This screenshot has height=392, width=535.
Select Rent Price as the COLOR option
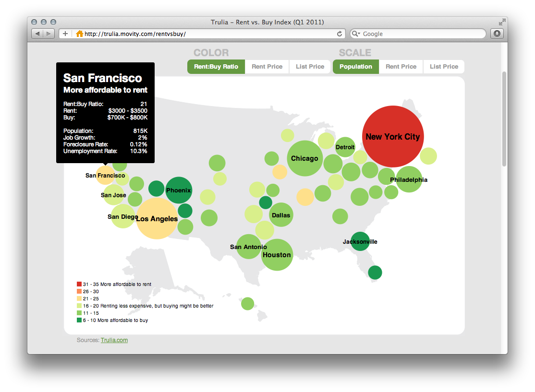coord(267,67)
